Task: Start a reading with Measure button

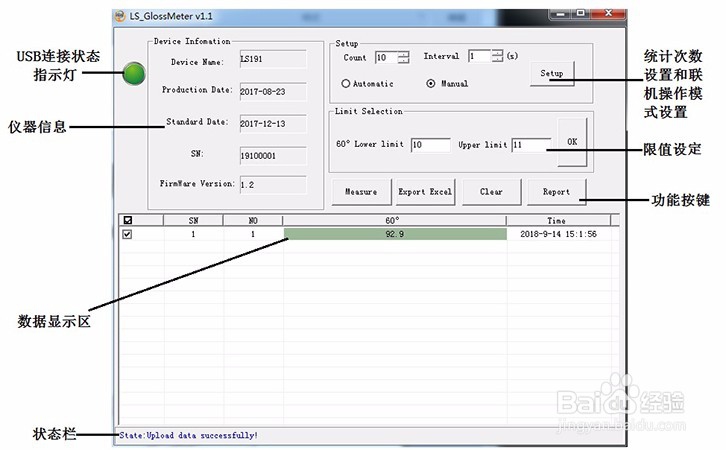Action: [361, 192]
